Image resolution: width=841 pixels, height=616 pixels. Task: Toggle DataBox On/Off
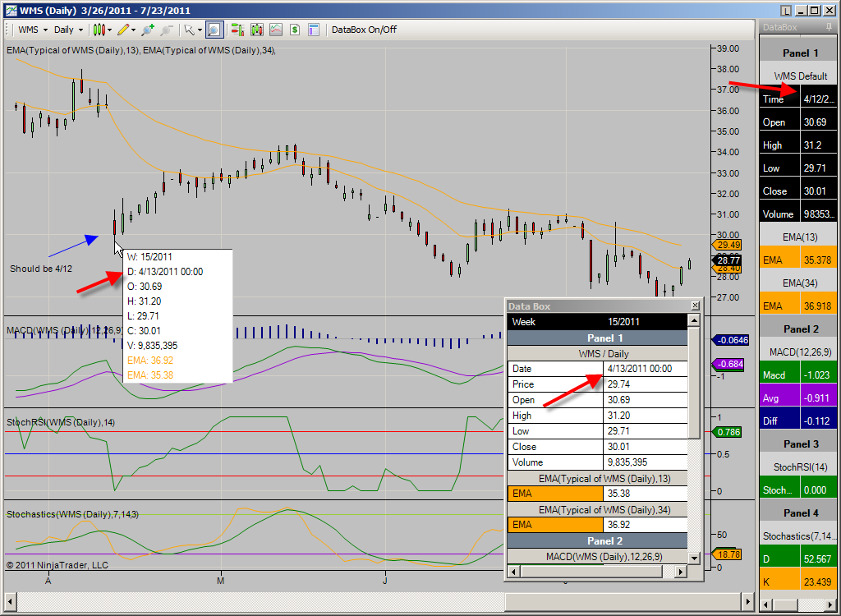tap(364, 30)
